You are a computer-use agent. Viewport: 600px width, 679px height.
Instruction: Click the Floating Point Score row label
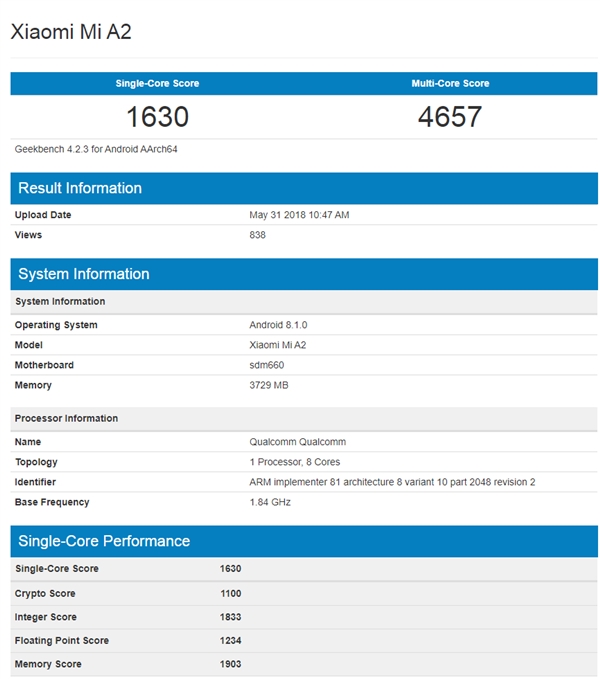62,640
